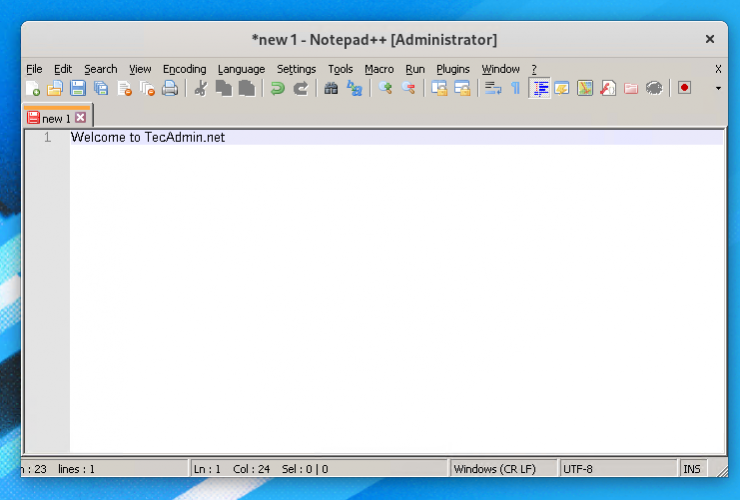Click the UTF-8 encoding in status bar

pos(580,468)
